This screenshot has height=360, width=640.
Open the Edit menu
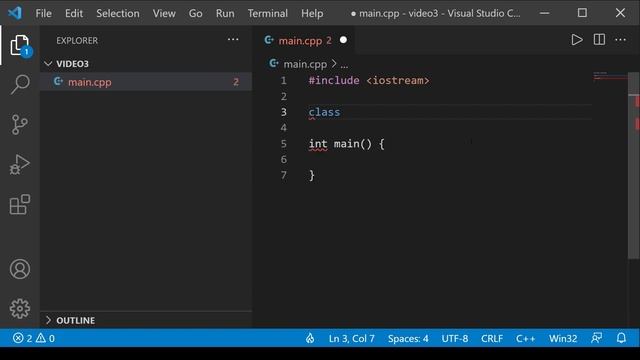click(x=74, y=13)
